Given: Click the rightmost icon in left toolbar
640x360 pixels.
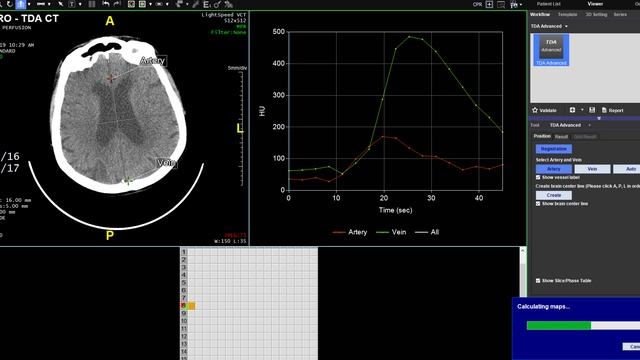Looking at the screenshot, I should point(229,4).
